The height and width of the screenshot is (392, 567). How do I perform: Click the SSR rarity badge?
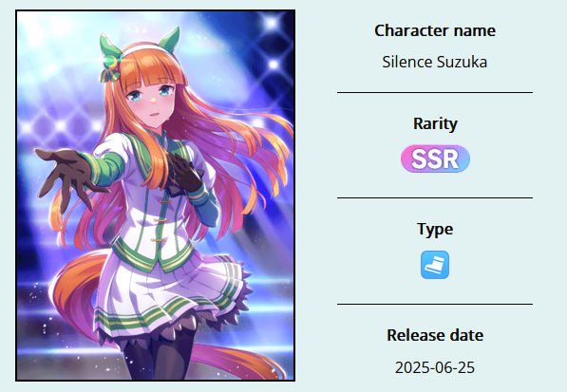tap(435, 159)
